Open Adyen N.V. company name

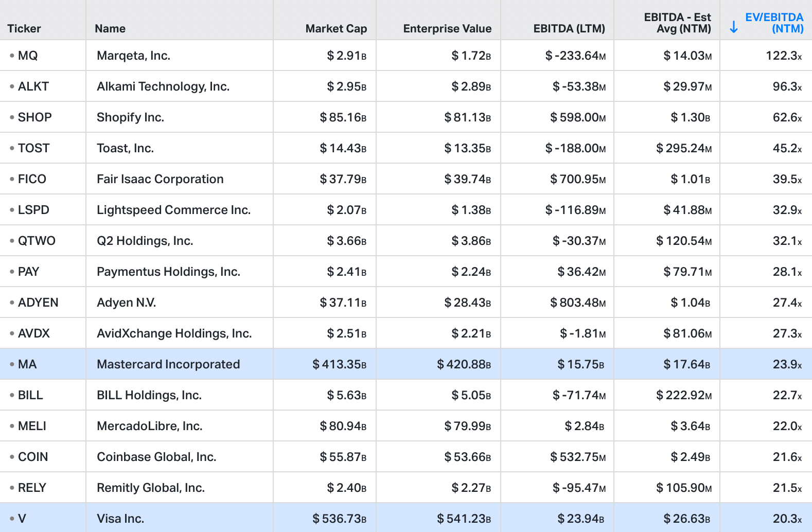(x=126, y=303)
